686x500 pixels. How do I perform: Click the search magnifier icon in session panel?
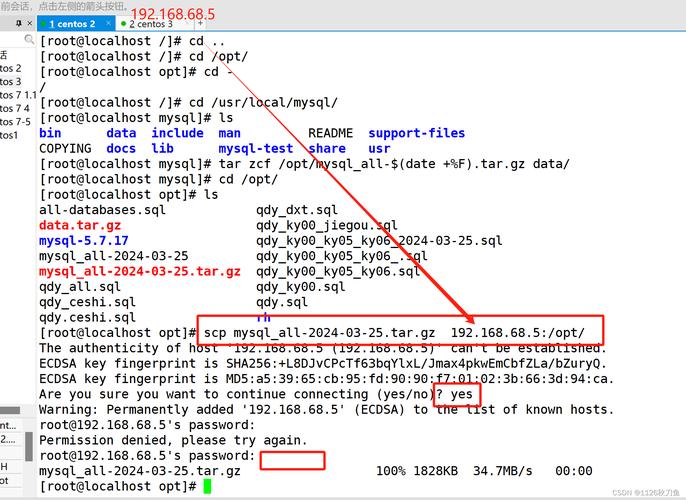30,40
